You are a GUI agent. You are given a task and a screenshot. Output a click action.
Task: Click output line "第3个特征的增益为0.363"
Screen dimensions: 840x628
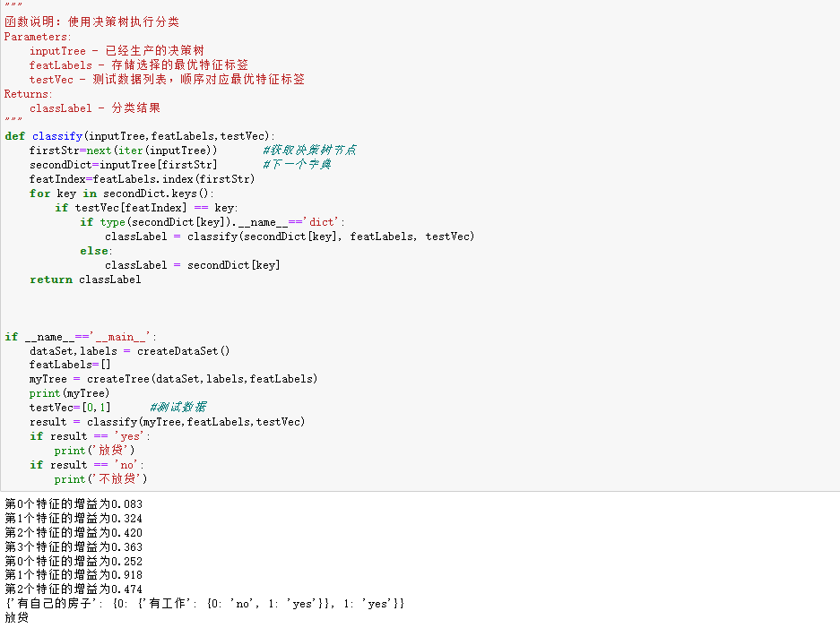point(74,547)
